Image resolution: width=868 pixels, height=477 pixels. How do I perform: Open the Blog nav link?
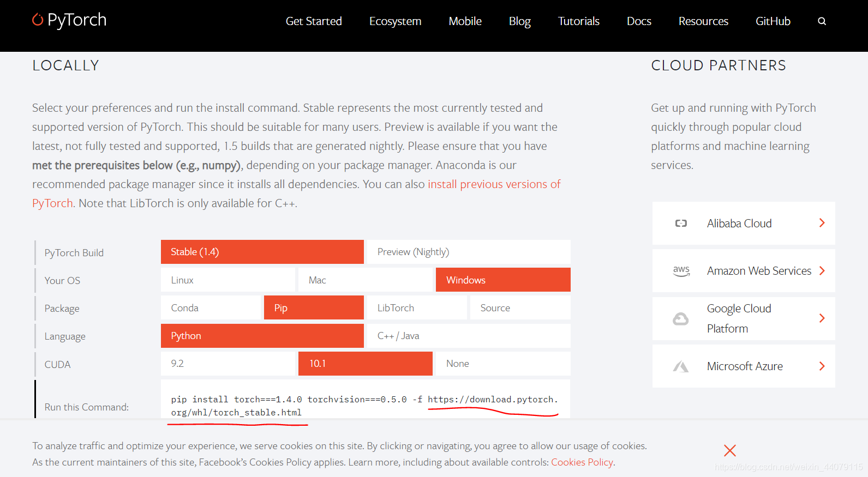point(519,21)
